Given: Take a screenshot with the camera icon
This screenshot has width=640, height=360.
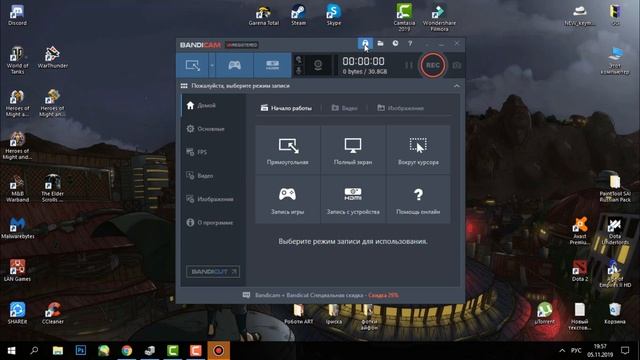Looking at the screenshot, I should tap(457, 65).
